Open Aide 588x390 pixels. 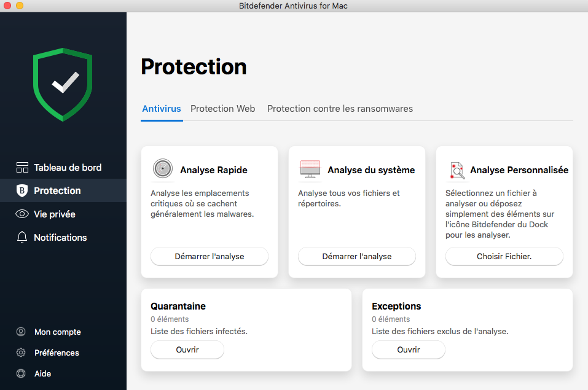(42, 373)
